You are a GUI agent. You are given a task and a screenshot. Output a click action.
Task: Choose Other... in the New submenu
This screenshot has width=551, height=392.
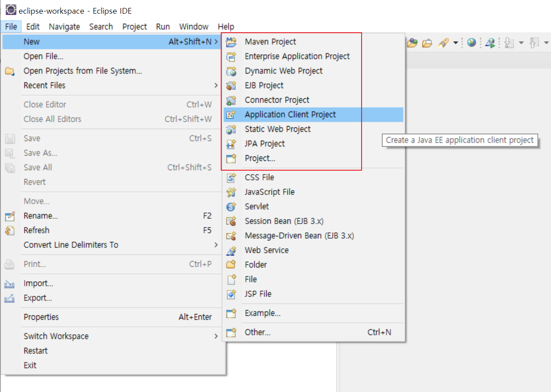pyautogui.click(x=313, y=332)
